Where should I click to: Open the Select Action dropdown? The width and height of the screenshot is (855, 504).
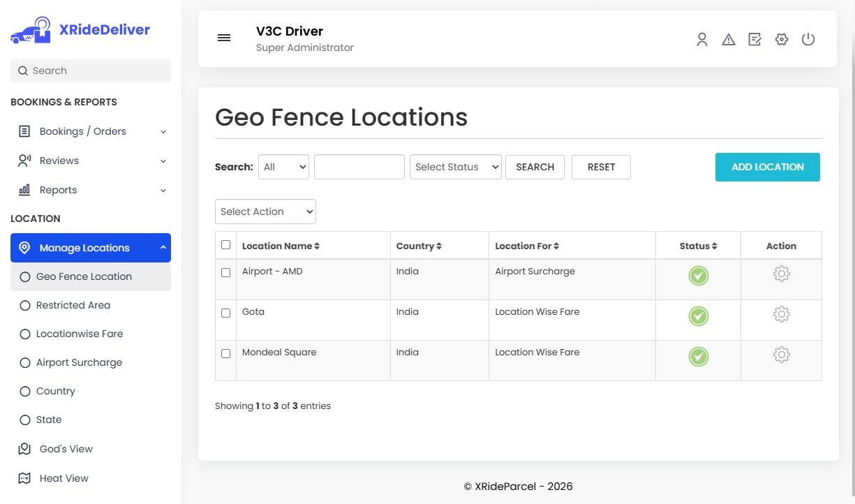[265, 211]
